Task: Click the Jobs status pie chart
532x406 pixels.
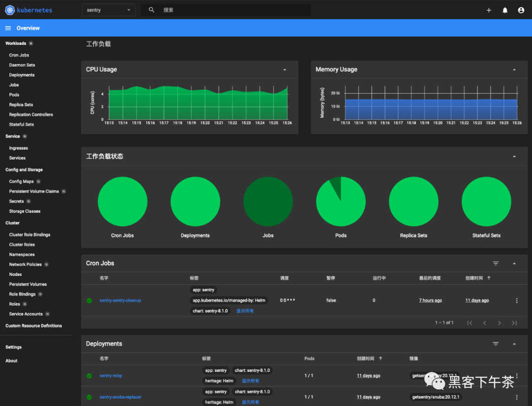Action: coord(268,202)
